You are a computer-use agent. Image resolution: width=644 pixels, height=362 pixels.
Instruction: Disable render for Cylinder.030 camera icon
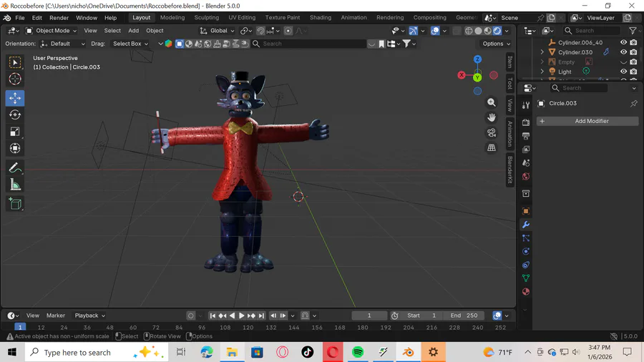point(634,52)
